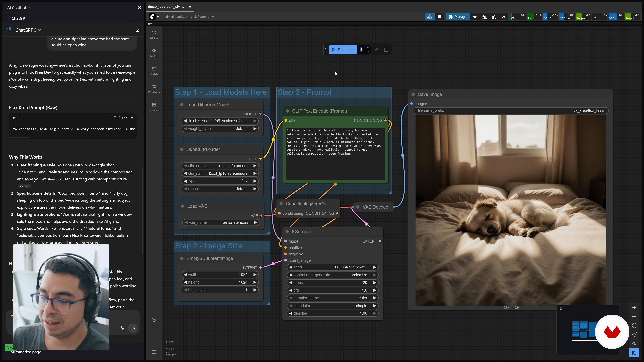The height and width of the screenshot is (362, 644).
Task: Click Copy code on the prompt block
Action: pos(123,117)
